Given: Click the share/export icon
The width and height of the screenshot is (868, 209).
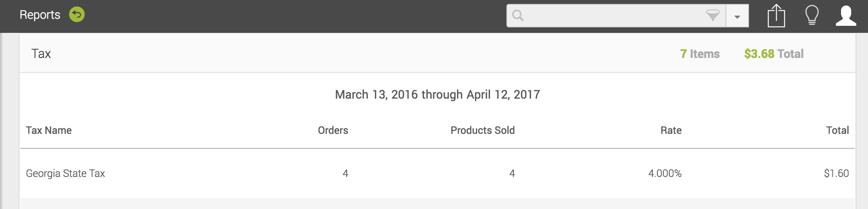Looking at the screenshot, I should (776, 16).
